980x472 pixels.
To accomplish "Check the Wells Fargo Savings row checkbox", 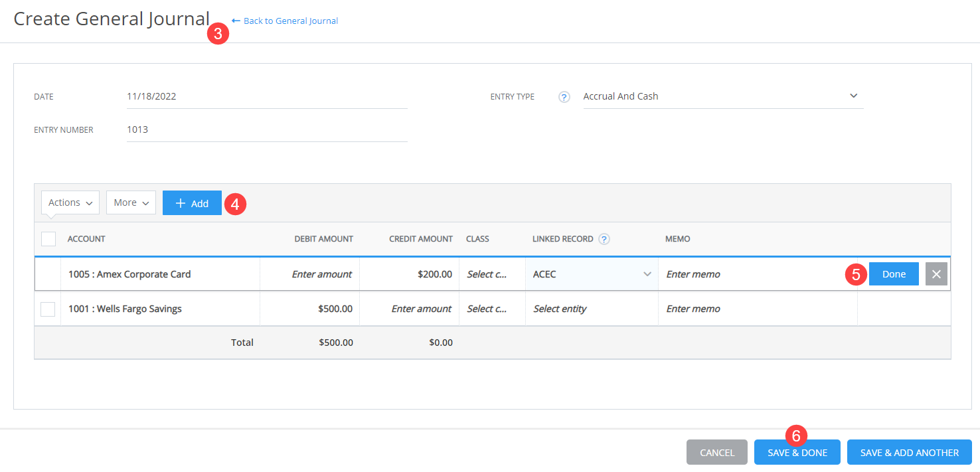I will pos(48,309).
